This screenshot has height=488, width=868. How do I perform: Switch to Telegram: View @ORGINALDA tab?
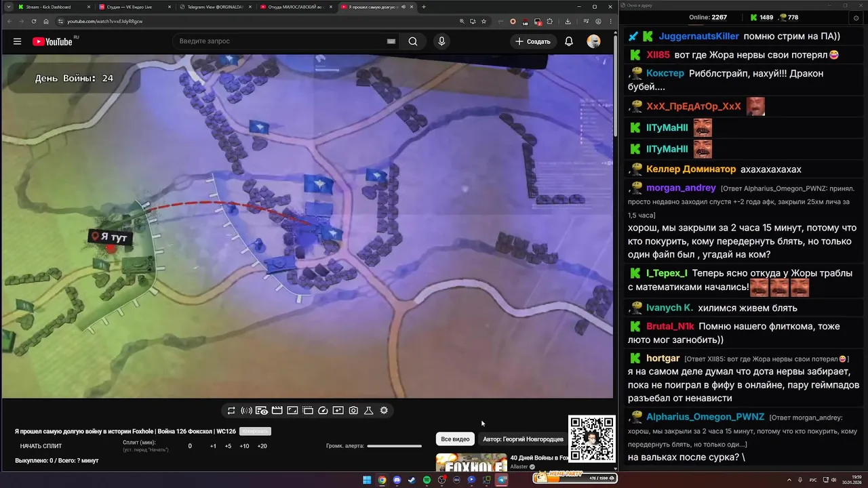215,7
